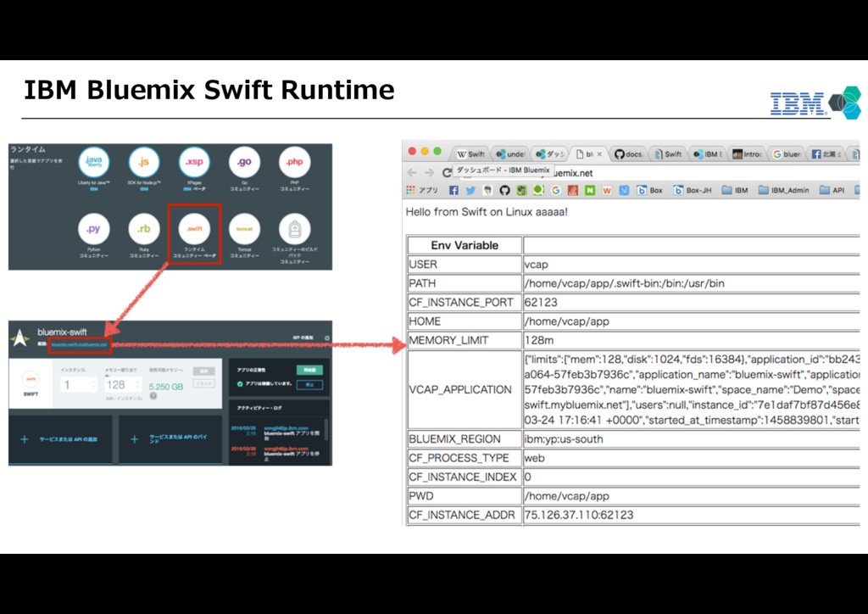Image resolution: width=868 pixels, height=614 pixels.
Task: Click the MEMORY_LIMIT value 128m
Action: 538,340
